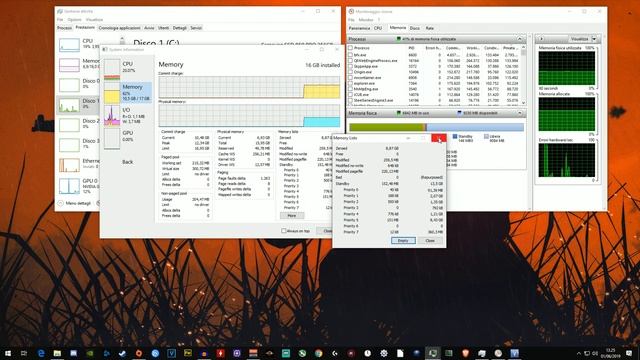Open Monitor menu in Resource Monitor
The width and height of the screenshot is (640, 360).
pyautogui.click(x=366, y=20)
